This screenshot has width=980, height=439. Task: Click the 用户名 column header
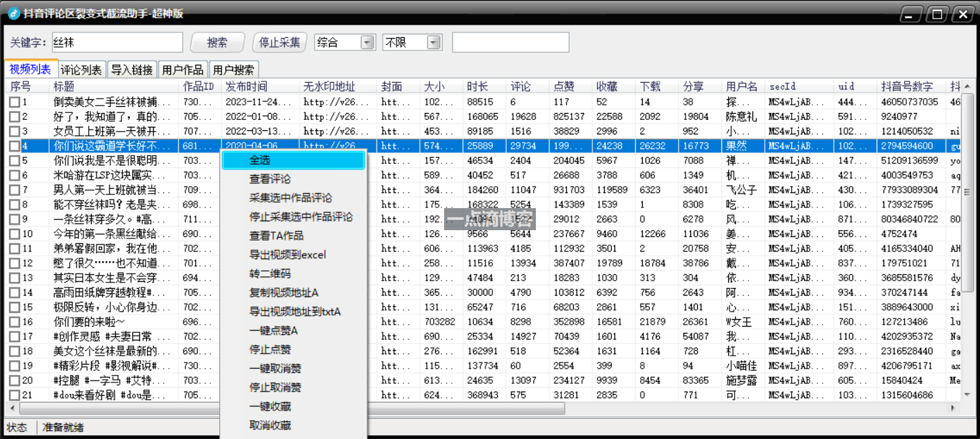coord(744,87)
